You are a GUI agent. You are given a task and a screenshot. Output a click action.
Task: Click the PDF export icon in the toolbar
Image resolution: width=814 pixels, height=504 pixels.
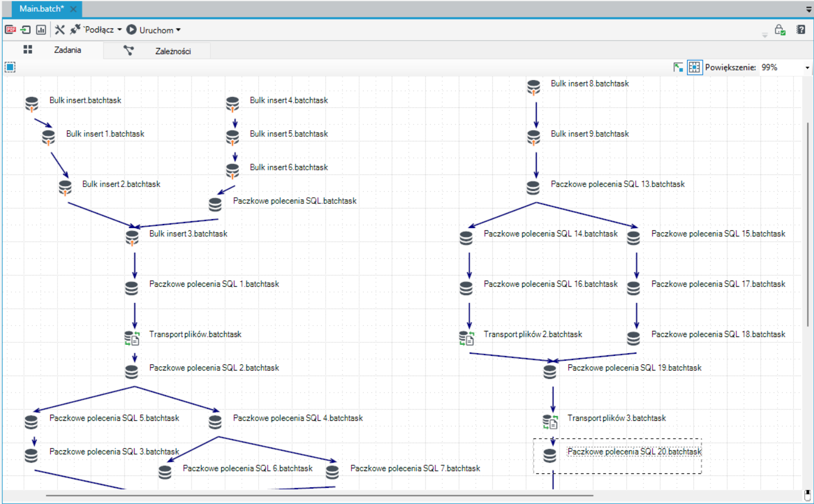click(11, 30)
